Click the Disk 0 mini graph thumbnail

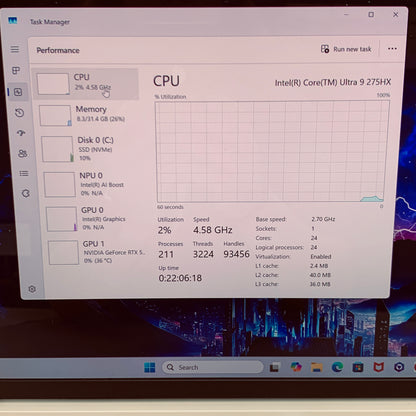57,149
